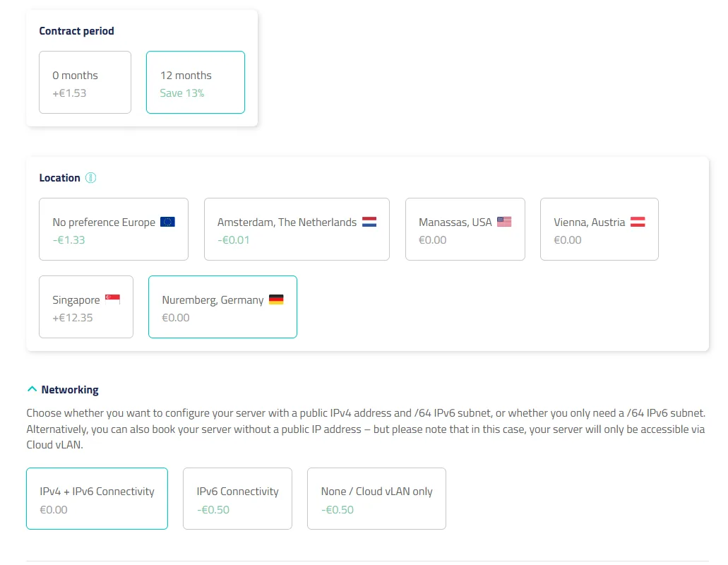Choose Manassas, USA location
The height and width of the screenshot is (565, 728).
(465, 230)
